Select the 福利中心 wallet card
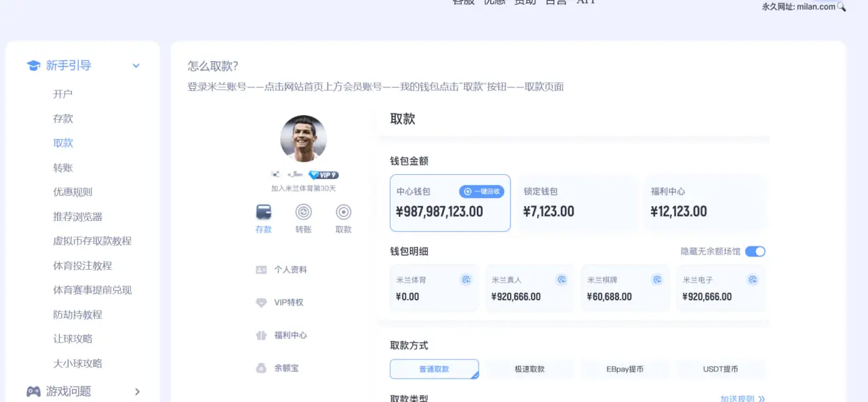This screenshot has height=402, width=868. click(x=705, y=203)
